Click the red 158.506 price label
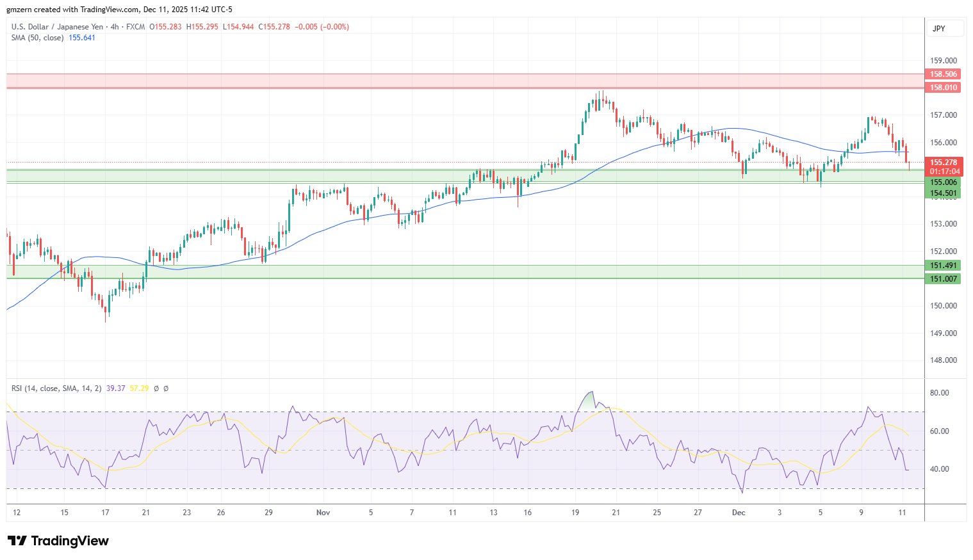 (x=943, y=74)
